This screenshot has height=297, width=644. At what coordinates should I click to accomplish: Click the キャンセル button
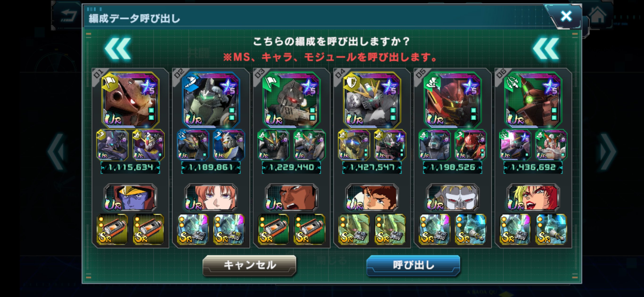(249, 265)
